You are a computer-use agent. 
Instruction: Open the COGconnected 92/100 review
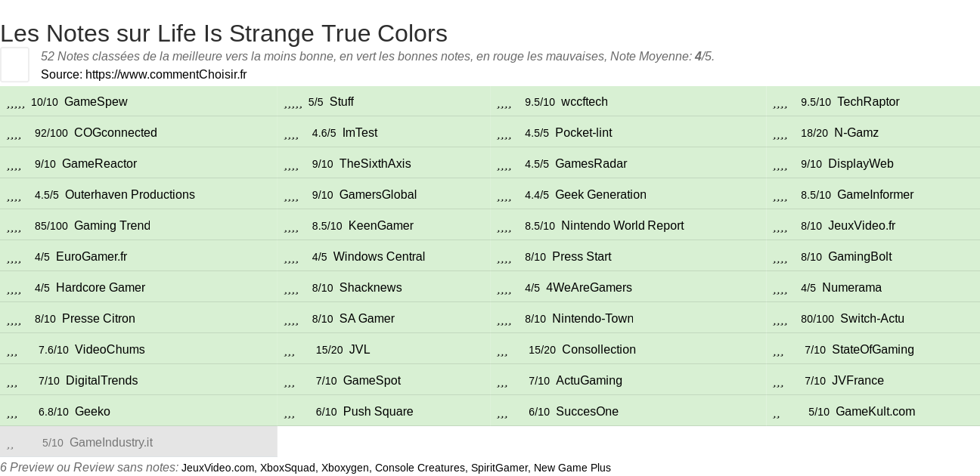[116, 133]
